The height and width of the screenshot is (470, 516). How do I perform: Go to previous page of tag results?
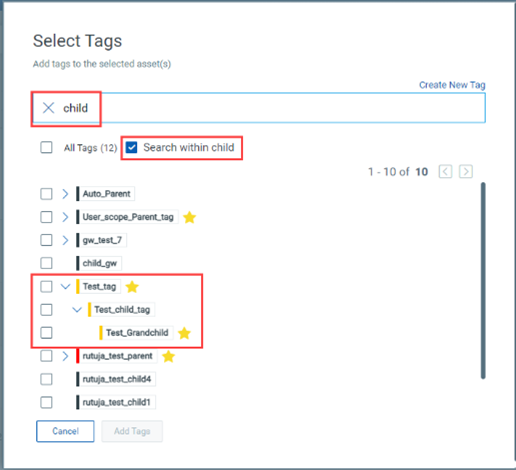click(445, 172)
